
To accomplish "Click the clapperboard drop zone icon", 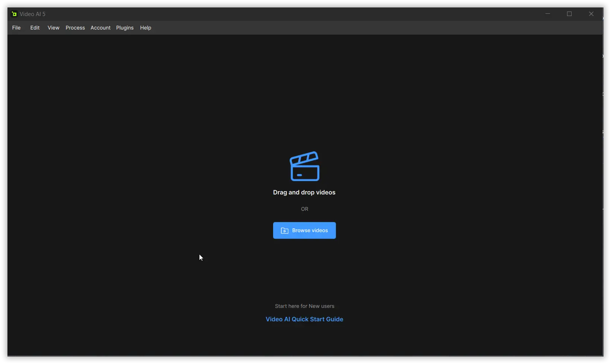I will [x=305, y=166].
